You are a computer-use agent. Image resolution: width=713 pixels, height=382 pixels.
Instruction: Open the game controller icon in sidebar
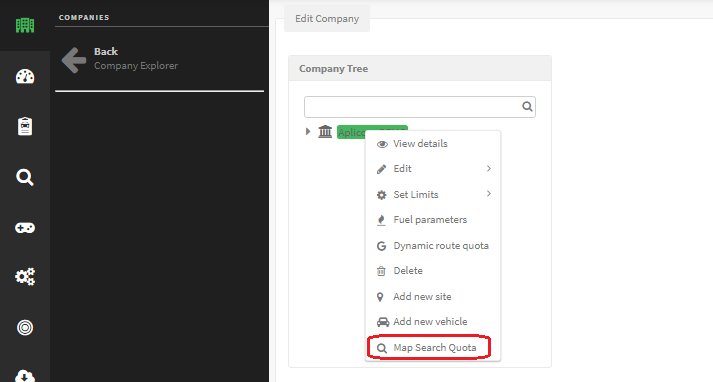(x=25, y=227)
